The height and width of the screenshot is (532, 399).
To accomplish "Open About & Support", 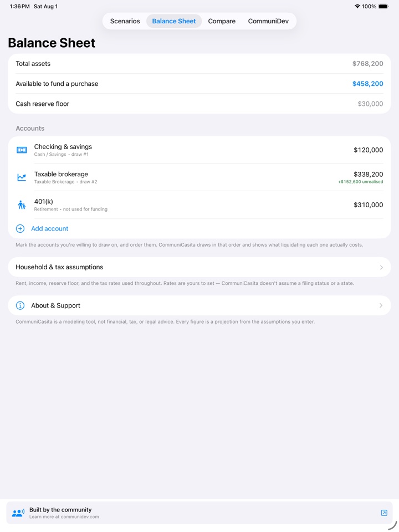I will click(x=199, y=305).
